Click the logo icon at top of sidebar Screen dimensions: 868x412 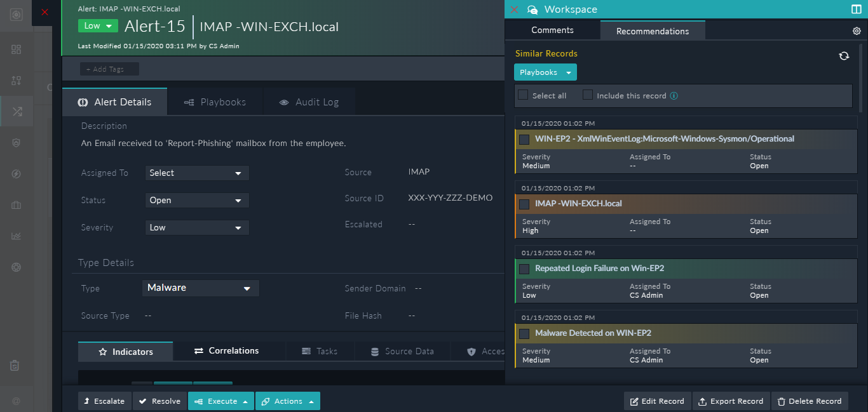(x=17, y=13)
